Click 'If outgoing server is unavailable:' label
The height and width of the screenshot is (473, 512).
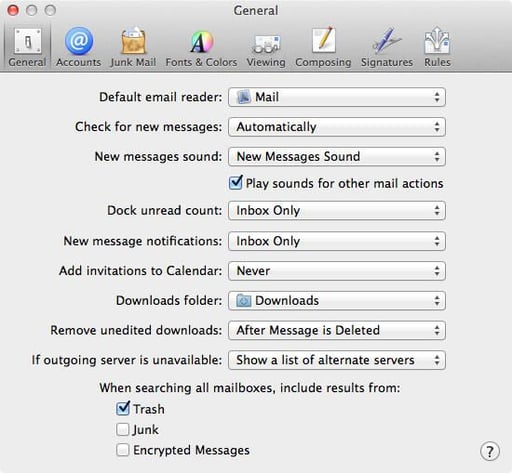(x=127, y=360)
